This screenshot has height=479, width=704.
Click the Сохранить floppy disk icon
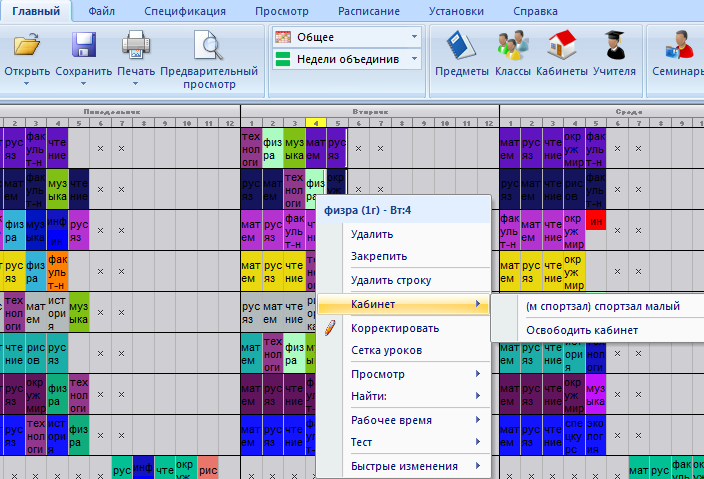coord(84,46)
